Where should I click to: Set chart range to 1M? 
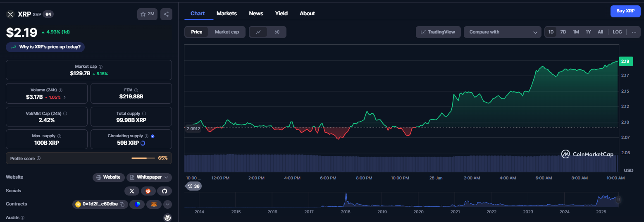click(x=576, y=32)
